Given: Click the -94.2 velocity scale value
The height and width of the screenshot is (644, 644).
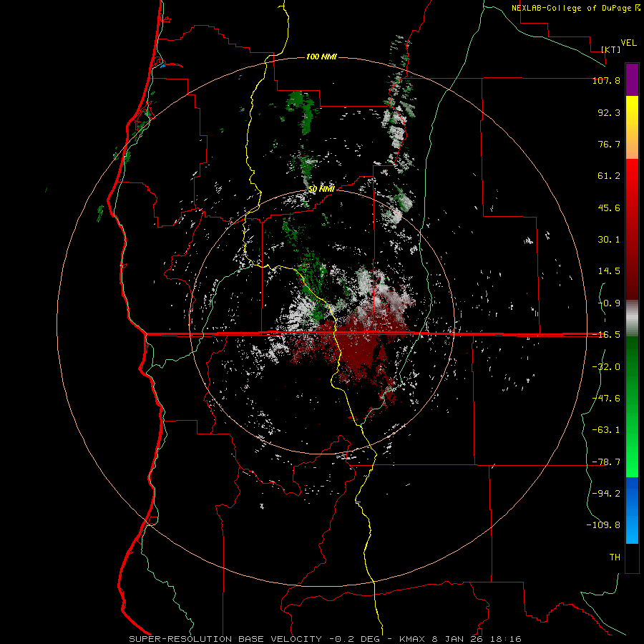Looking at the screenshot, I should (x=606, y=494).
